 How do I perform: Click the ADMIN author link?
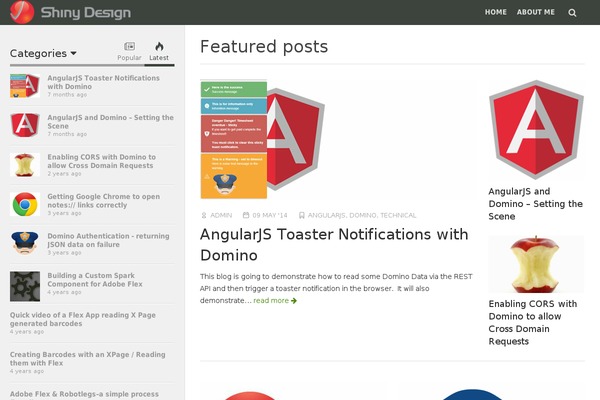click(221, 215)
